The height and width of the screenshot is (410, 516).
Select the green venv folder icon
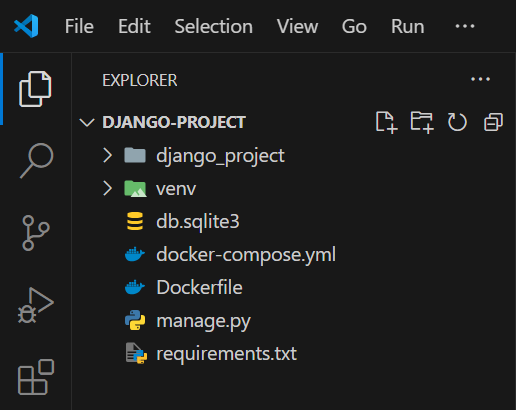[135, 189]
